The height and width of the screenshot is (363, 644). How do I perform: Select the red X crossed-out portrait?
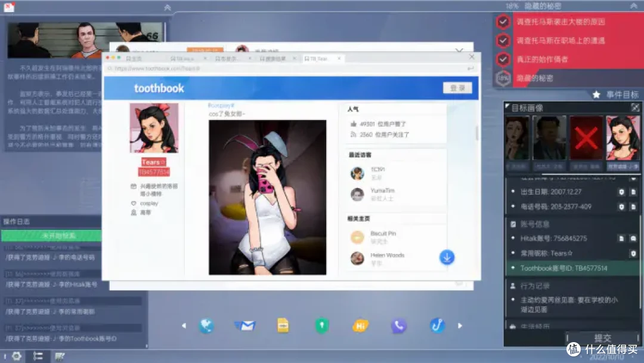[x=586, y=138]
